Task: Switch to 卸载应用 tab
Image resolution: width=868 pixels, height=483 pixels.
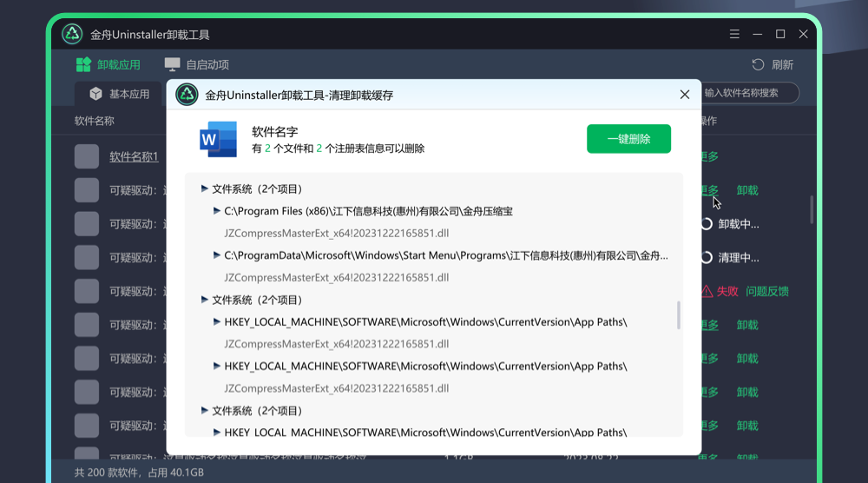Action: pyautogui.click(x=108, y=65)
